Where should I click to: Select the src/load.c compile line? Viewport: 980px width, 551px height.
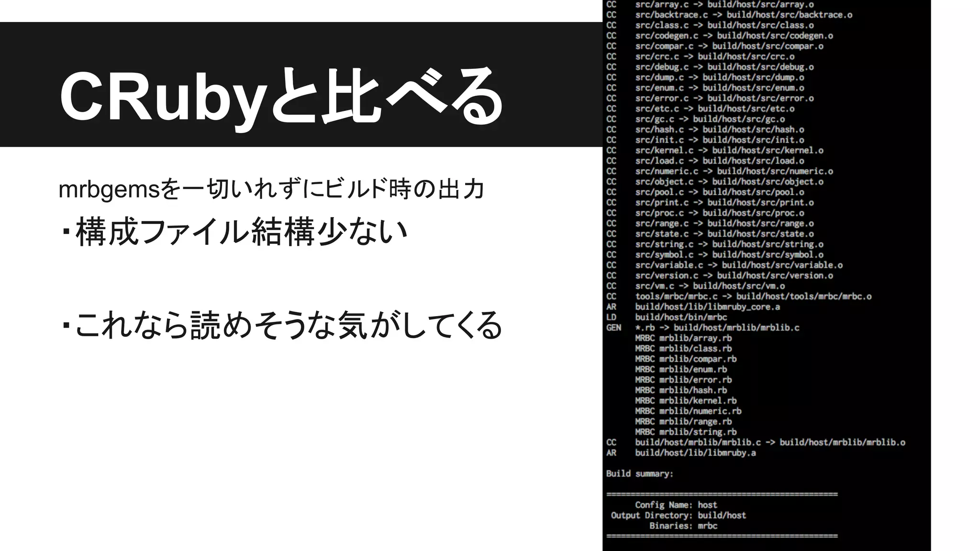pos(705,161)
